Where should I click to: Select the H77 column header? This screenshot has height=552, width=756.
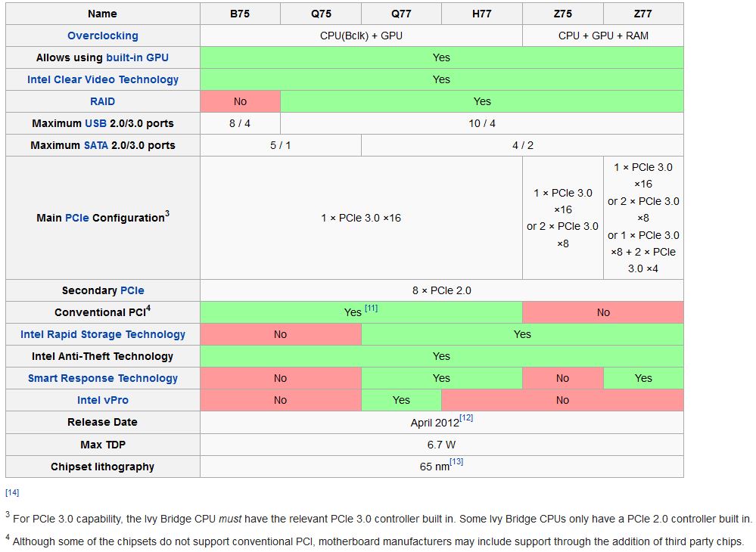click(x=481, y=14)
